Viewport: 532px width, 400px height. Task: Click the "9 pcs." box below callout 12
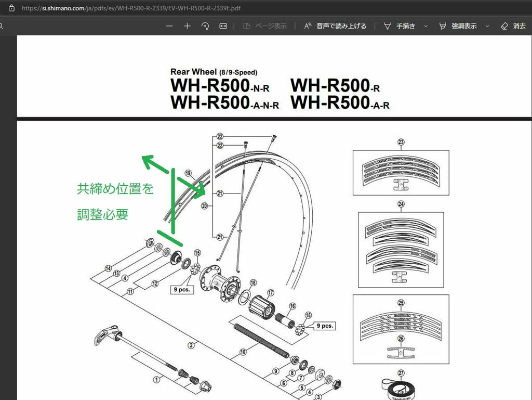coord(182,290)
